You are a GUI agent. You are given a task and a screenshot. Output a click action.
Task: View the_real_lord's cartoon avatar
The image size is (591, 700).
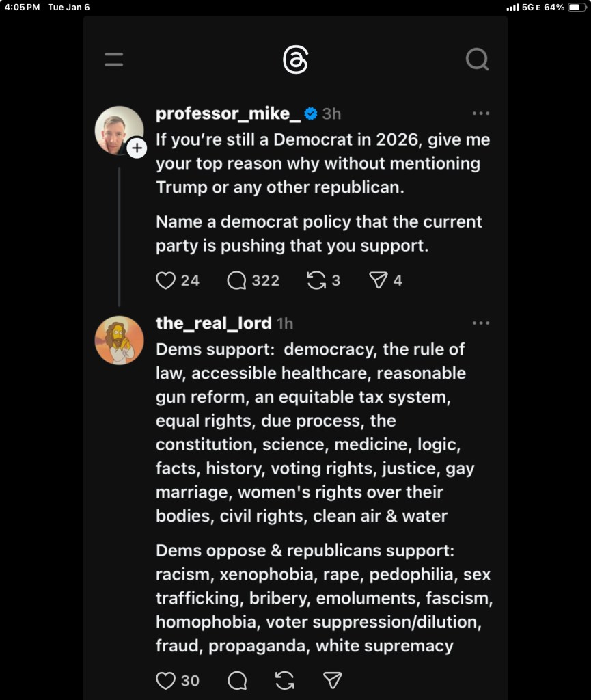point(119,340)
